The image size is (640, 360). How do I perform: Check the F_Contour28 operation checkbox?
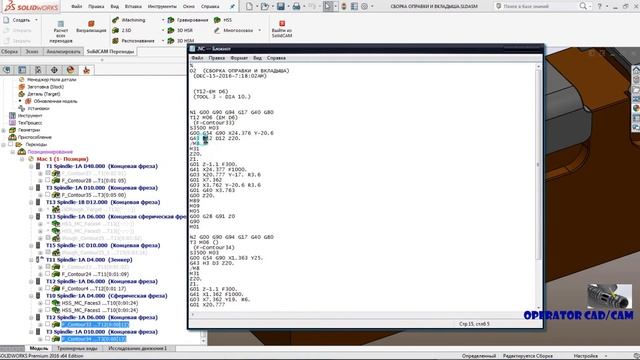(x=48, y=180)
